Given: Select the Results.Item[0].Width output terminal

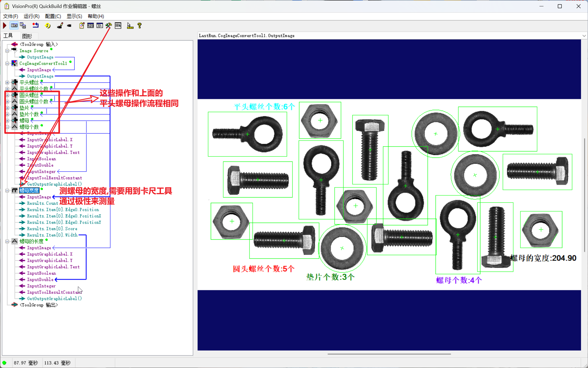Looking at the screenshot, I should click(x=52, y=235).
